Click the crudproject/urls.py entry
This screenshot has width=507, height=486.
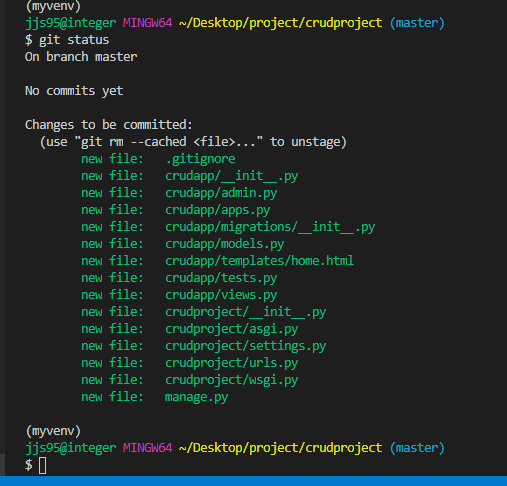pyautogui.click(x=232, y=363)
